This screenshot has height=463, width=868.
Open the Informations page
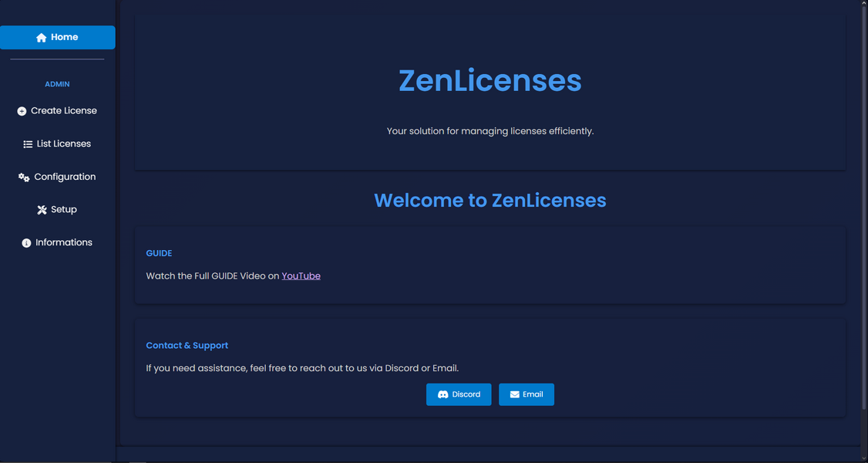(x=58, y=242)
